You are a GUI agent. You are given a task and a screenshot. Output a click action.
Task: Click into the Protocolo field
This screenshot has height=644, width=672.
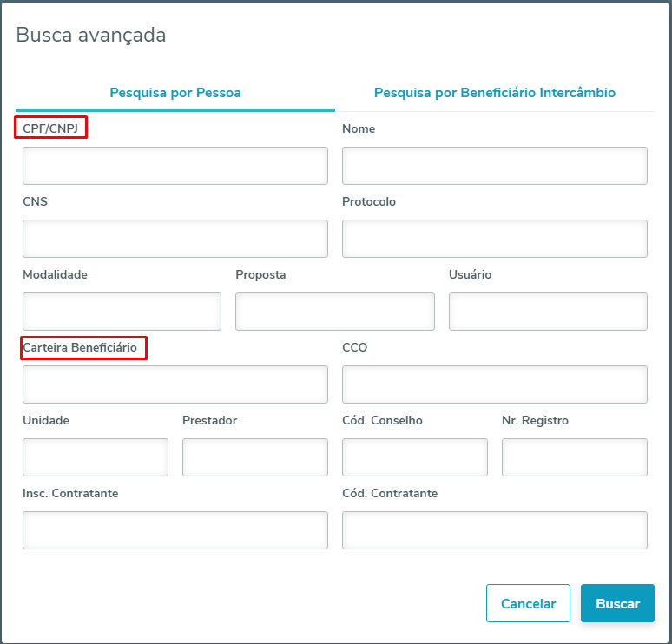coord(494,239)
